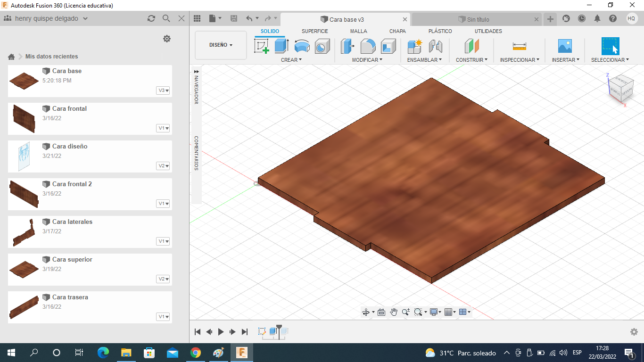Image resolution: width=644 pixels, height=362 pixels.
Task: Select the Offset Plane construct icon
Action: (x=471, y=46)
